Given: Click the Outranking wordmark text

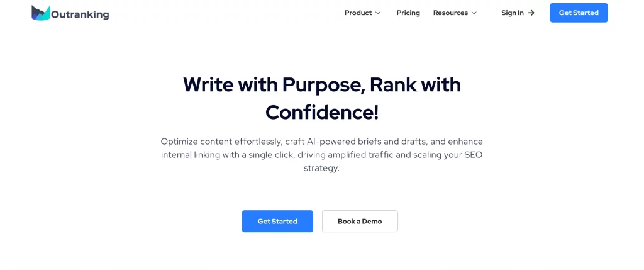Looking at the screenshot, I should click(x=80, y=15).
